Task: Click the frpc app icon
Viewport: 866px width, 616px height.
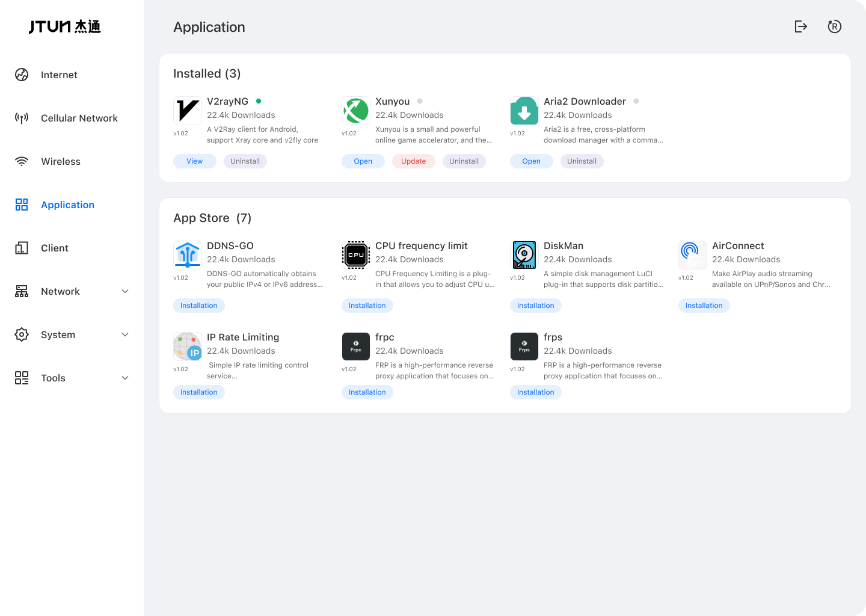Action: tap(356, 346)
